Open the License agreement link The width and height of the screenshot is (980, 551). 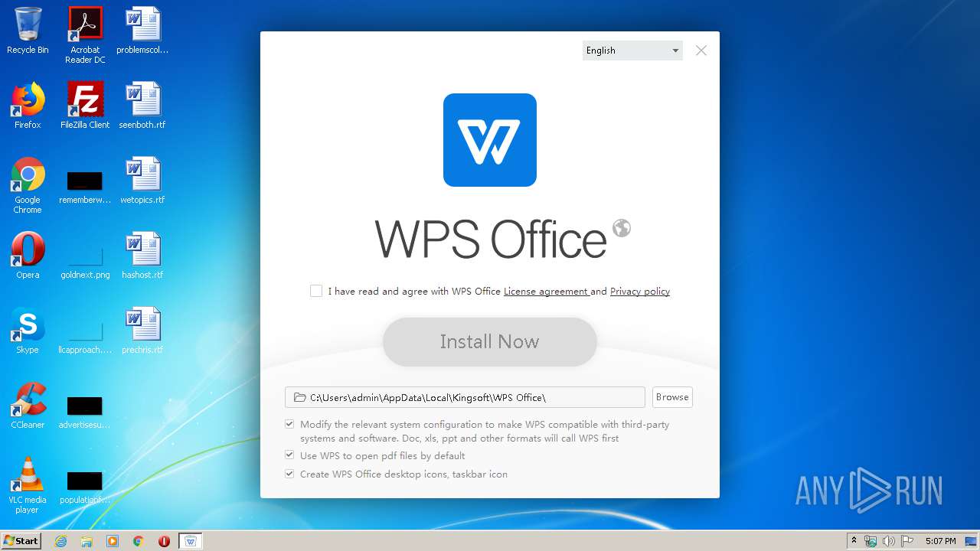point(546,292)
